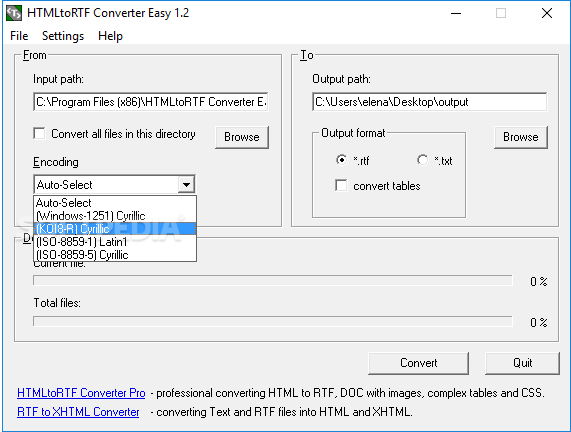The width and height of the screenshot is (571, 432).
Task: Collapse the Encoding dropdown via its arrow
Action: [186, 185]
